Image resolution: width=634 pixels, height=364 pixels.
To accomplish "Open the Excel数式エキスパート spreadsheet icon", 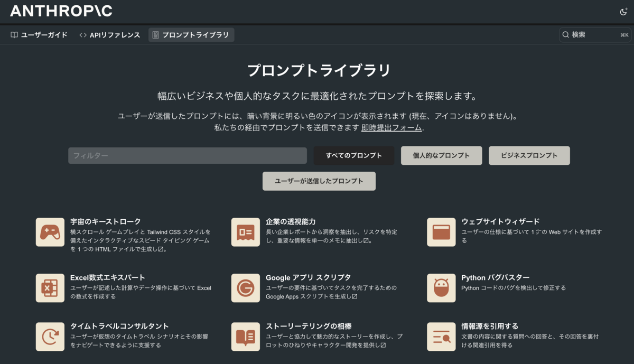I will click(50, 288).
